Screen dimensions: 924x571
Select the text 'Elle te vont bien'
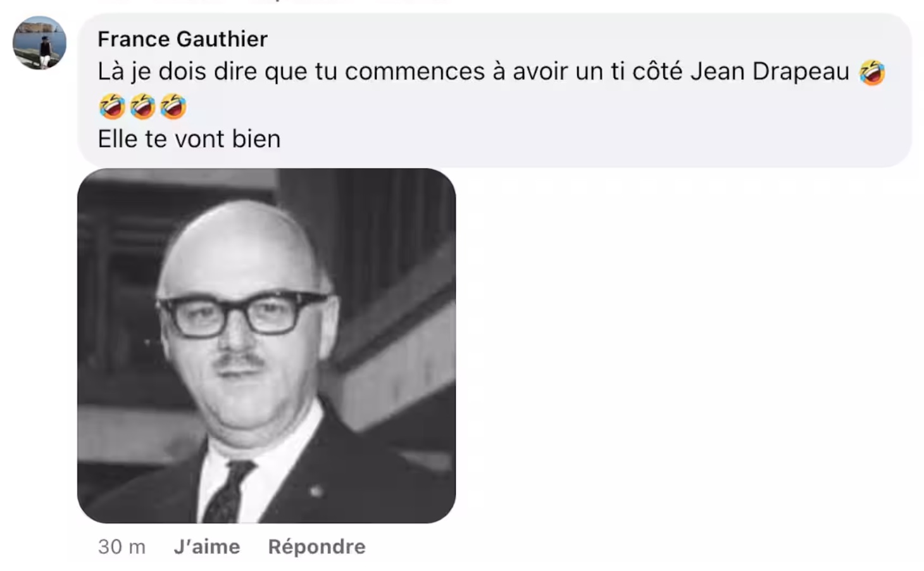click(x=189, y=139)
